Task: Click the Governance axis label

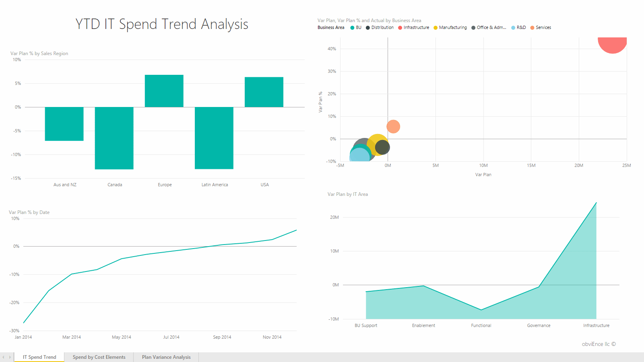Action: point(539,326)
